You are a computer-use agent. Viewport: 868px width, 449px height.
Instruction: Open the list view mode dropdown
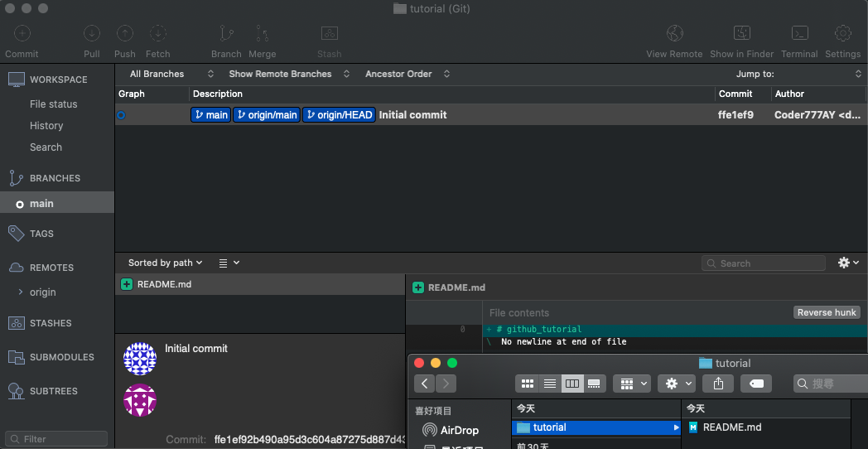(229, 263)
